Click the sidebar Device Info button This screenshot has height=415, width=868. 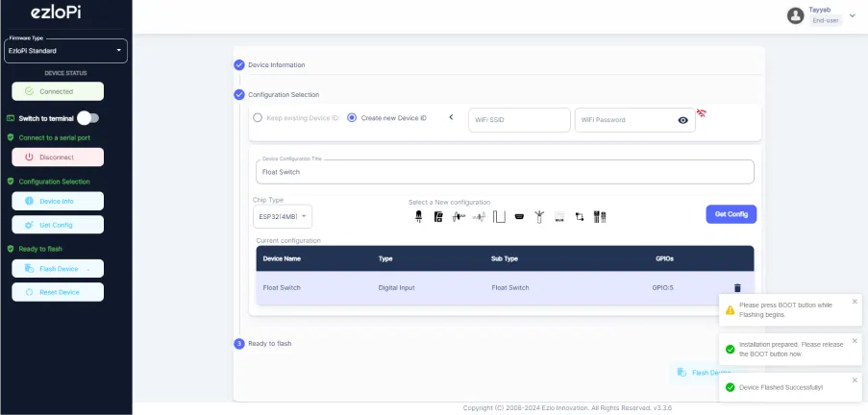tap(58, 201)
